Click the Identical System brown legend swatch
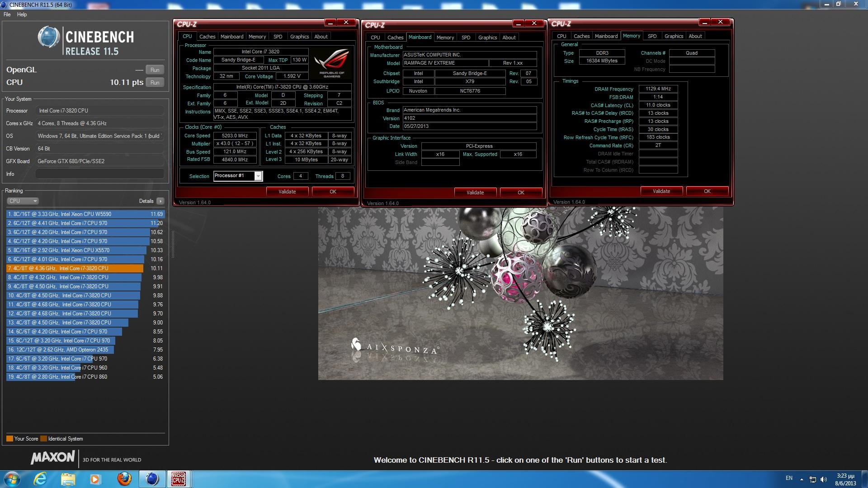Screen dimensions: 868x488 (x=43, y=439)
